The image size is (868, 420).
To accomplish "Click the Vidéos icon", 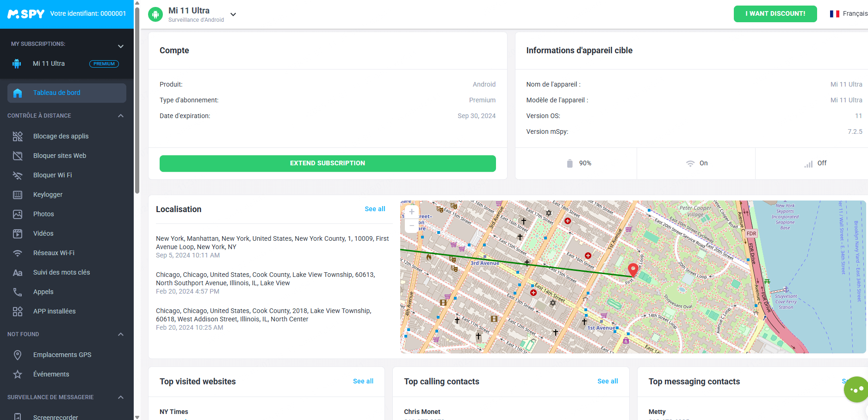I will click(18, 233).
